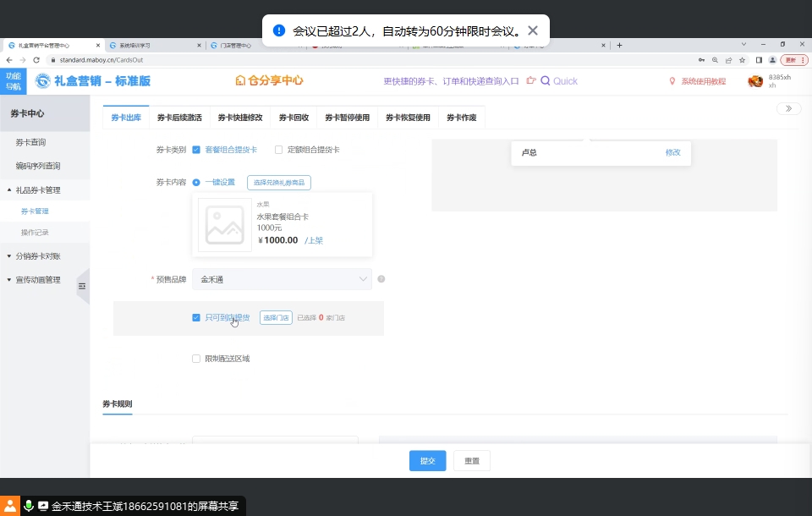The width and height of the screenshot is (812, 516).
Task: Switch to the 券卡回收 tab
Action: pyautogui.click(x=294, y=118)
